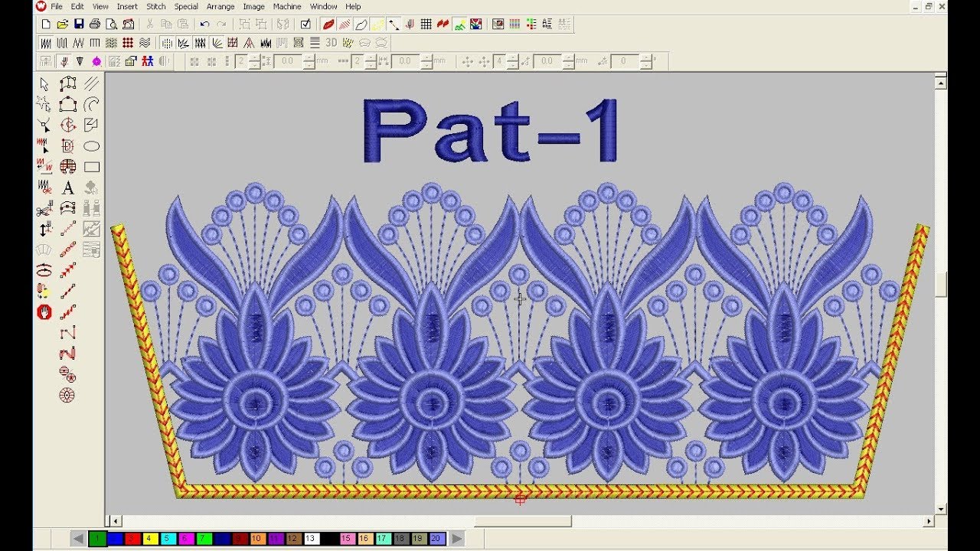Click the scissors trim tool
The width and height of the screenshot is (980, 551).
[44, 209]
